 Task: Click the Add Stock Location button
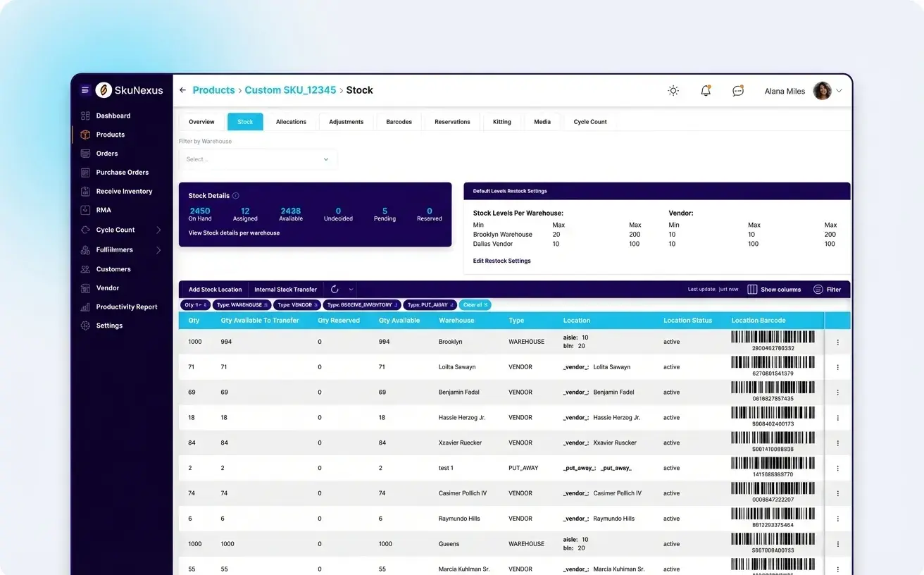213,289
